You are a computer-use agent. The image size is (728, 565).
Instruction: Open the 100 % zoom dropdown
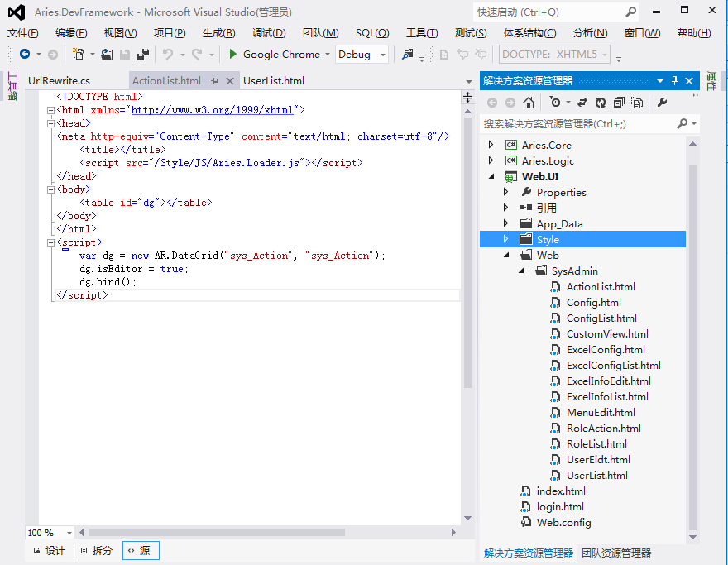point(69,533)
